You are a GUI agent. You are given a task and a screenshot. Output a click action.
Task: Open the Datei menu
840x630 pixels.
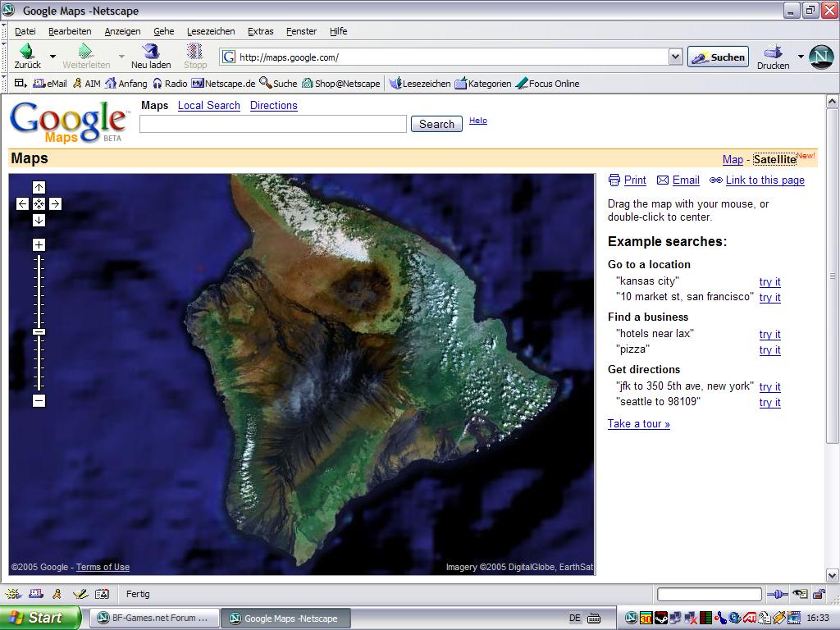[25, 31]
